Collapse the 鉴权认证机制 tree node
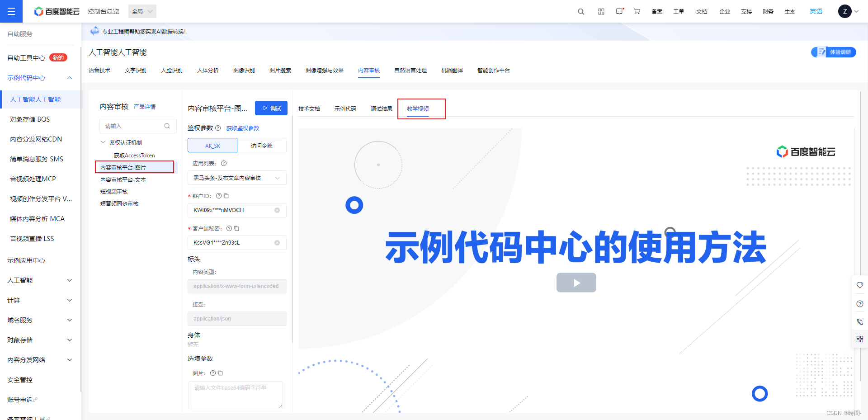868x420 pixels. pyautogui.click(x=103, y=142)
